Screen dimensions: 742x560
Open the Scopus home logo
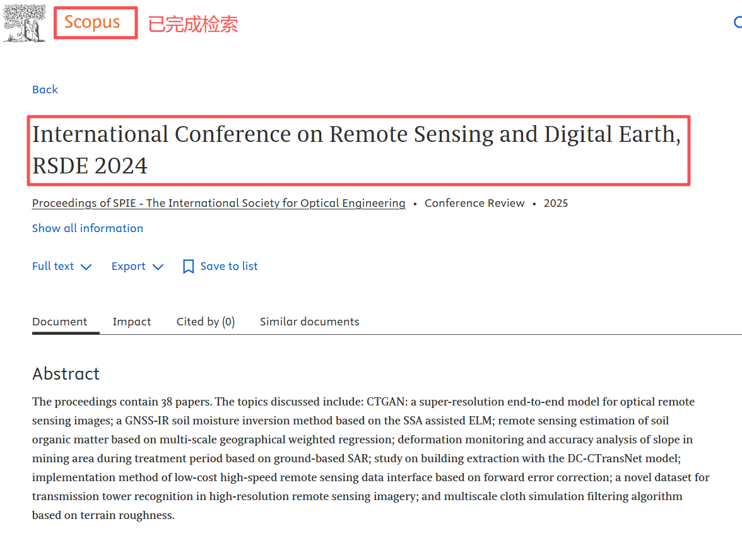coord(92,22)
